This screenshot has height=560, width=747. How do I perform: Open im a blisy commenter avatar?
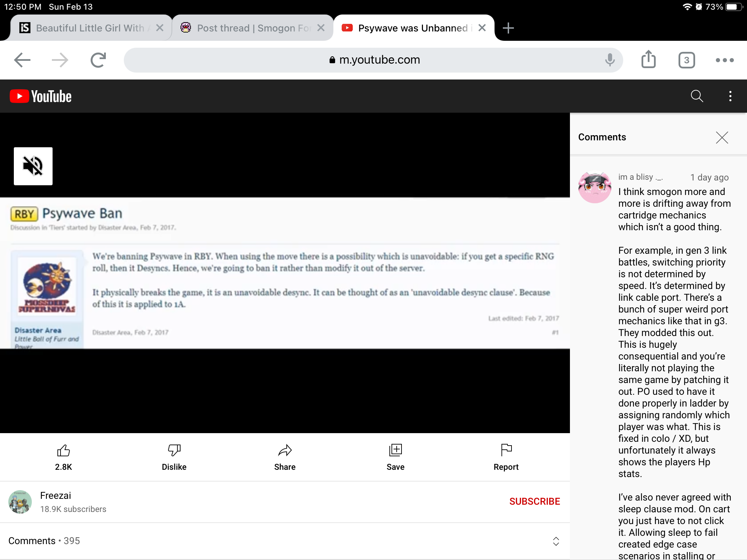coord(594,187)
